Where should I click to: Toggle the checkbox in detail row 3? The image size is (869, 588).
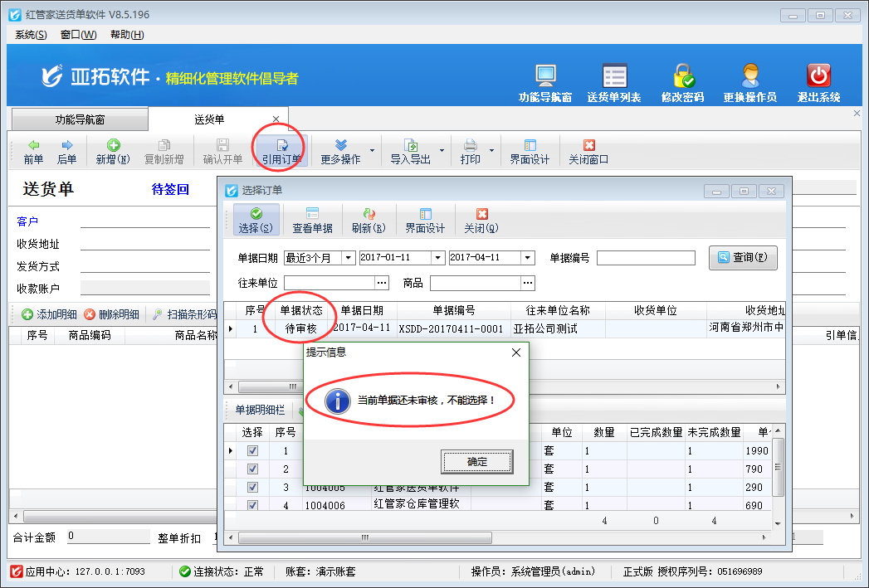click(x=252, y=488)
